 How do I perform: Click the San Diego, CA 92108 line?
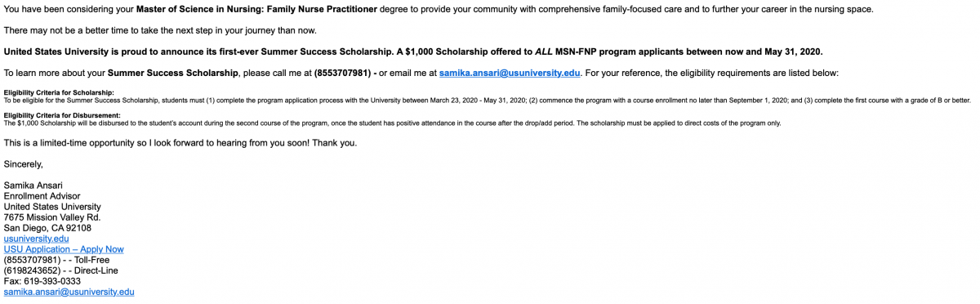47,228
